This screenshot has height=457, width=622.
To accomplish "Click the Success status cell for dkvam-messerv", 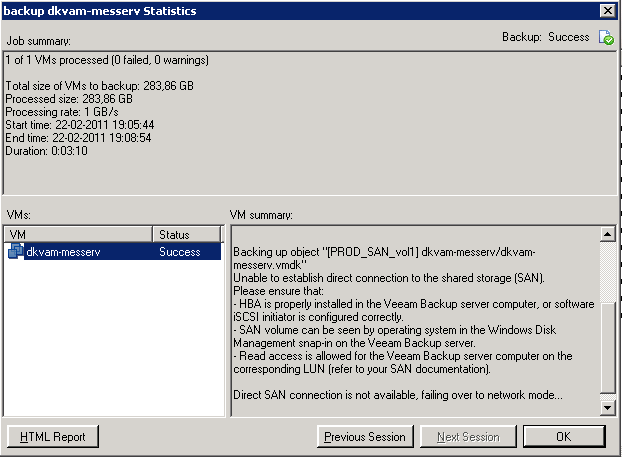I will 180,252.
